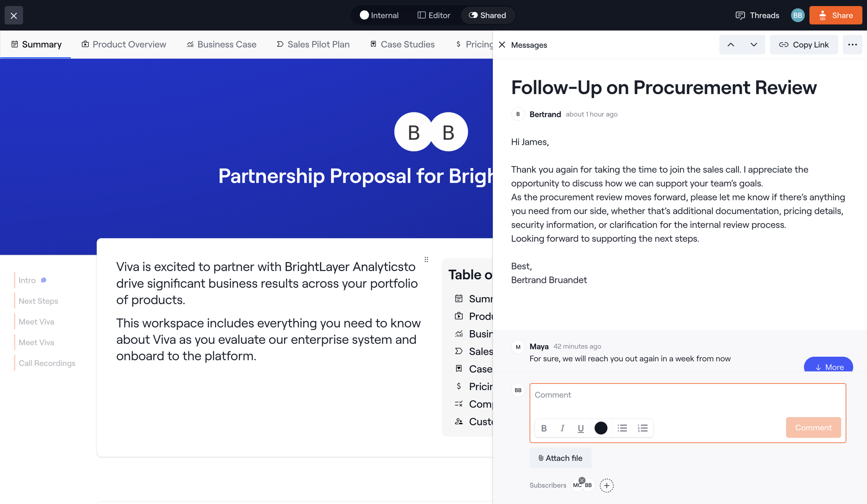Switch to Editor view mode
Viewport: 867px width, 504px height.
pos(434,15)
